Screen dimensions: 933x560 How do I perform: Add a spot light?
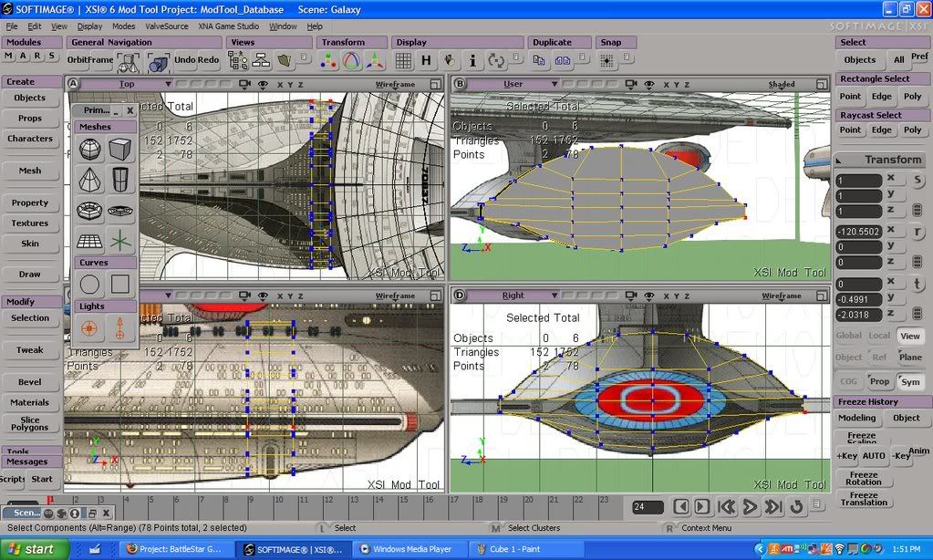(x=120, y=328)
